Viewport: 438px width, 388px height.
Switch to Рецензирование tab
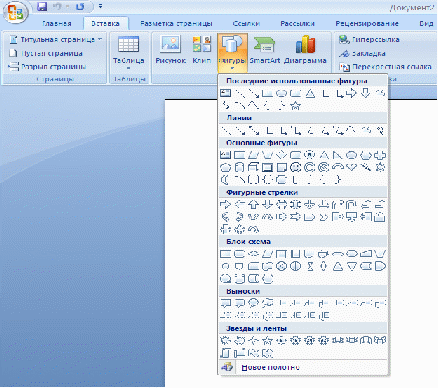pyautogui.click(x=367, y=24)
